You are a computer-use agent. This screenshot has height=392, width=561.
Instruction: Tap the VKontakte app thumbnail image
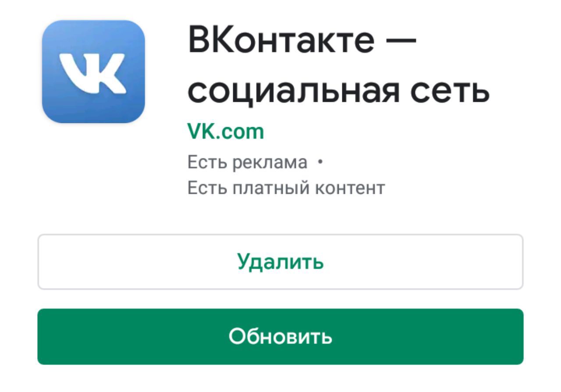pos(93,71)
